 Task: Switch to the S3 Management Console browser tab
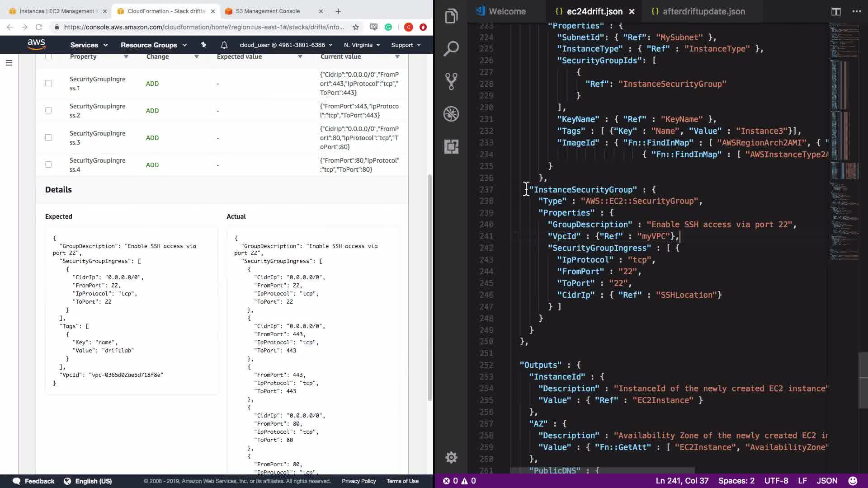click(x=268, y=11)
